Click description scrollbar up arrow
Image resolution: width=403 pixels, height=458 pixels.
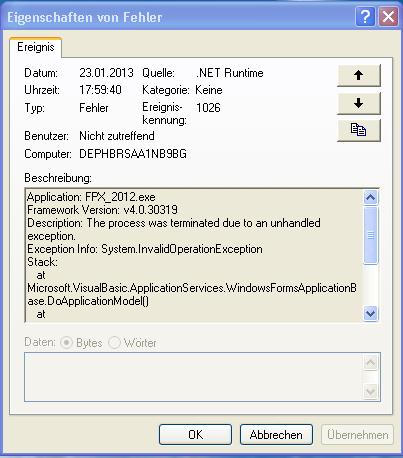(x=371, y=197)
